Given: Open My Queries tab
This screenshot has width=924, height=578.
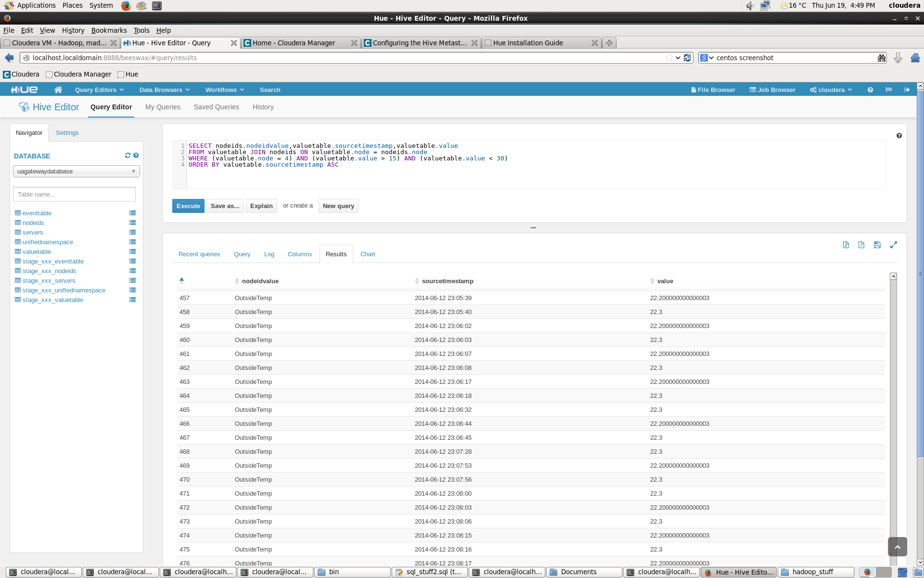Looking at the screenshot, I should coord(163,107).
